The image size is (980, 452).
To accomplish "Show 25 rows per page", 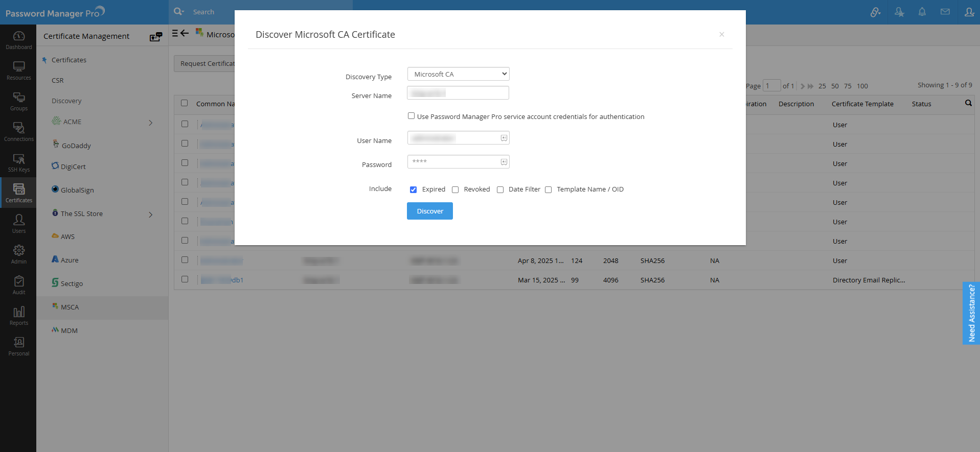I will click(x=822, y=86).
